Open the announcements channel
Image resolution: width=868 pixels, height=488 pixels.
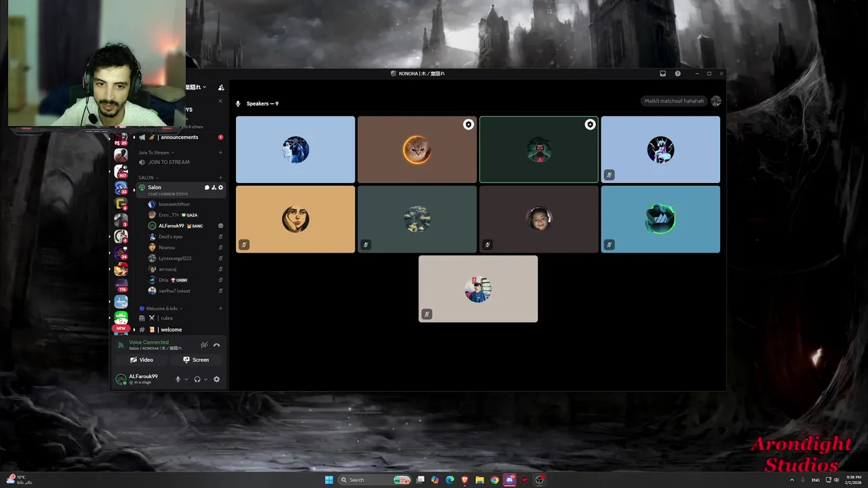point(180,137)
